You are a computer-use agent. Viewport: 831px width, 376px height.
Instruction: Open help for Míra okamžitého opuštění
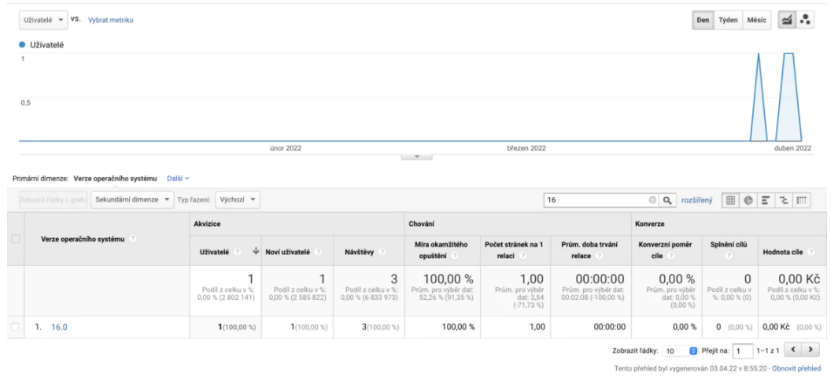tap(455, 256)
